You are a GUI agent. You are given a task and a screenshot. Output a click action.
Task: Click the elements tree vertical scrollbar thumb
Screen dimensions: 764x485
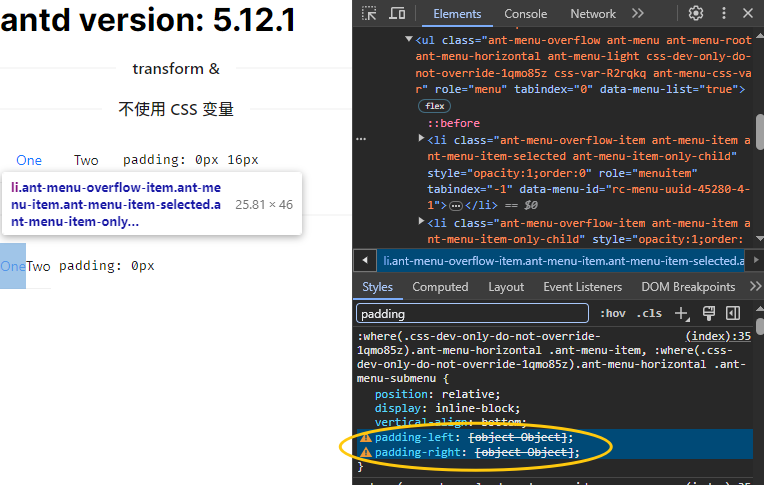pos(760,132)
